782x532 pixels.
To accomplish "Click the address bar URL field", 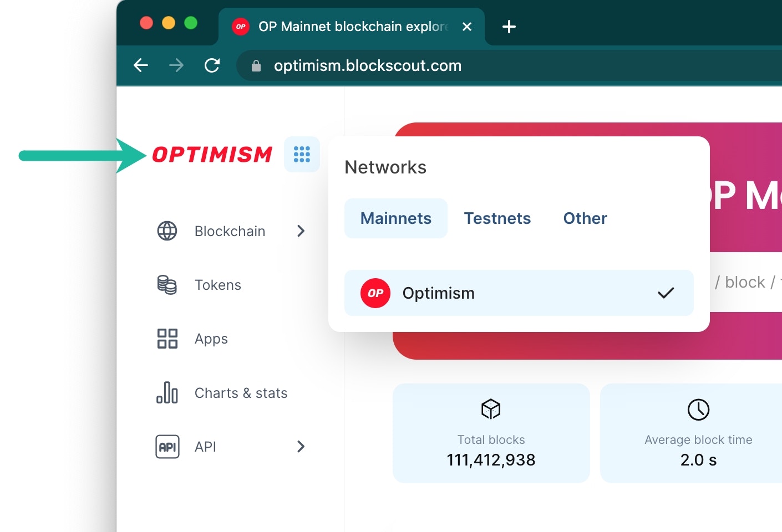I will [509, 66].
